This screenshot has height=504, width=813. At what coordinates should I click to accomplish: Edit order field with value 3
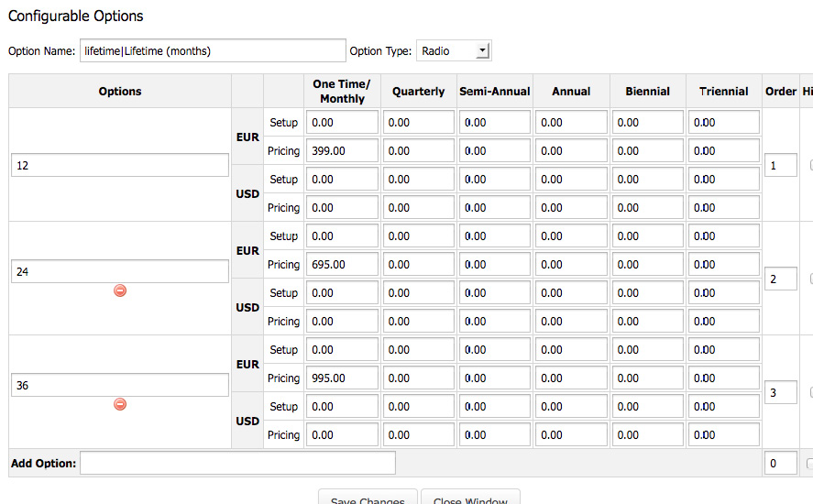780,392
